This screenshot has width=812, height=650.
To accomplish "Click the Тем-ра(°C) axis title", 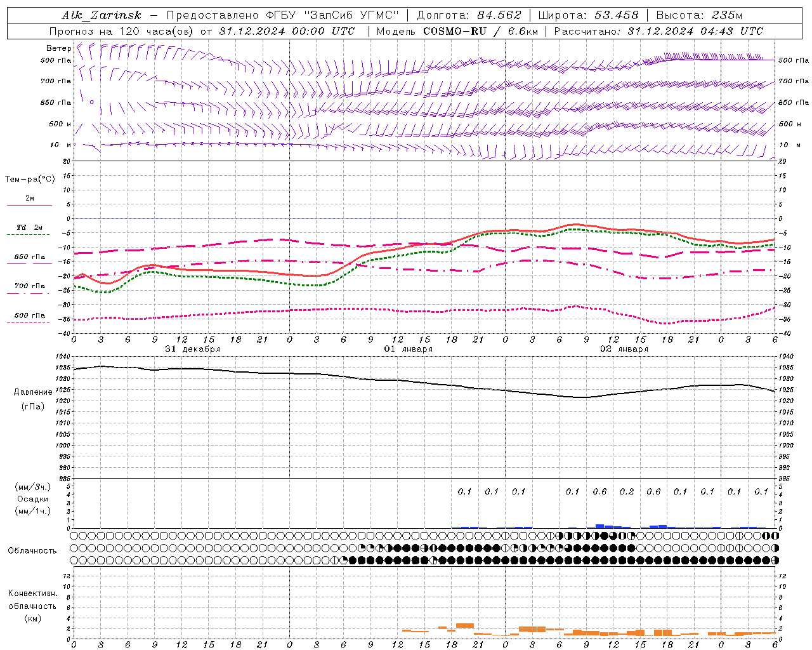I will pyautogui.click(x=30, y=180).
